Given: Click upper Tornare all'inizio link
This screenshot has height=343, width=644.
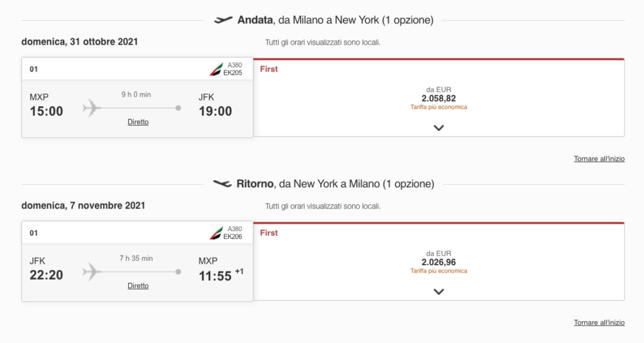Looking at the screenshot, I should 599,159.
